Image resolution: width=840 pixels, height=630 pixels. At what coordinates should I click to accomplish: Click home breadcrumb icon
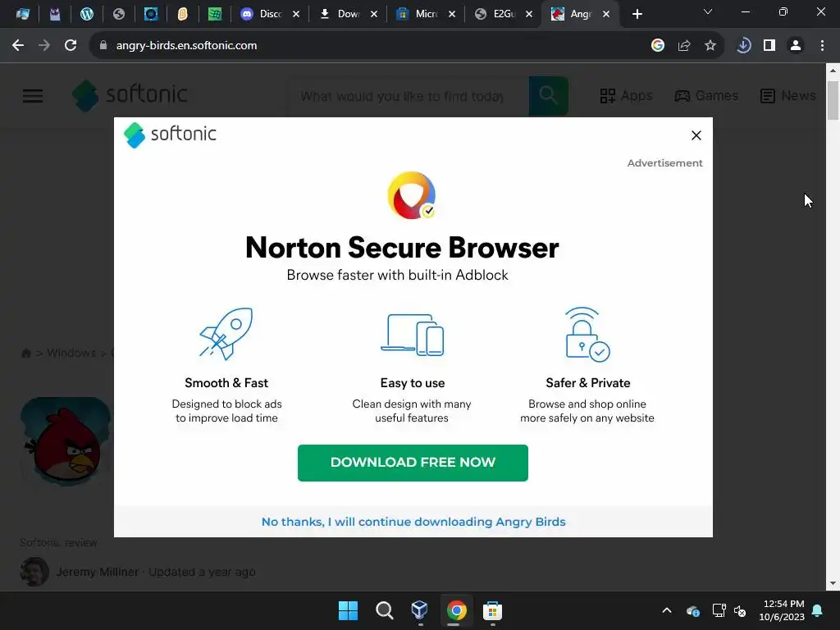click(x=25, y=353)
